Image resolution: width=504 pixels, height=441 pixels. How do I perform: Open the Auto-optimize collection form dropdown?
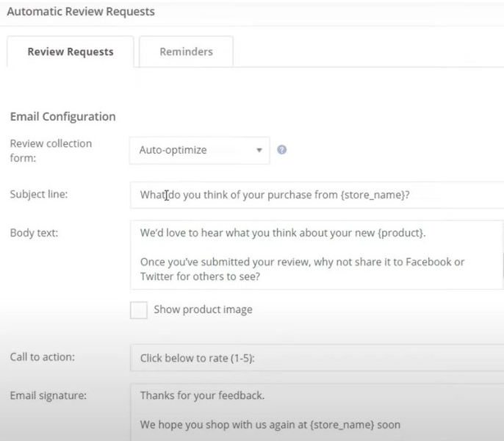[x=199, y=150]
